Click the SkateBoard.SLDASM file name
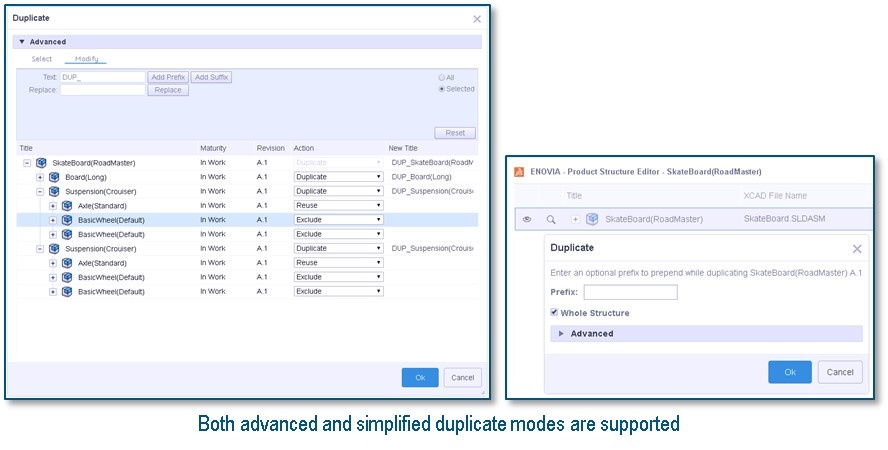The height and width of the screenshot is (450, 888). tap(784, 219)
